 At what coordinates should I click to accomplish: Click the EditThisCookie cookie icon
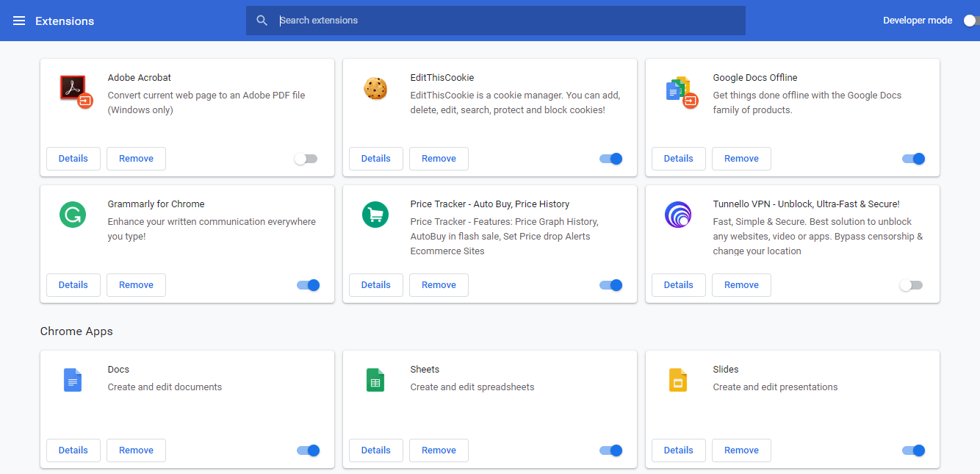(x=375, y=89)
